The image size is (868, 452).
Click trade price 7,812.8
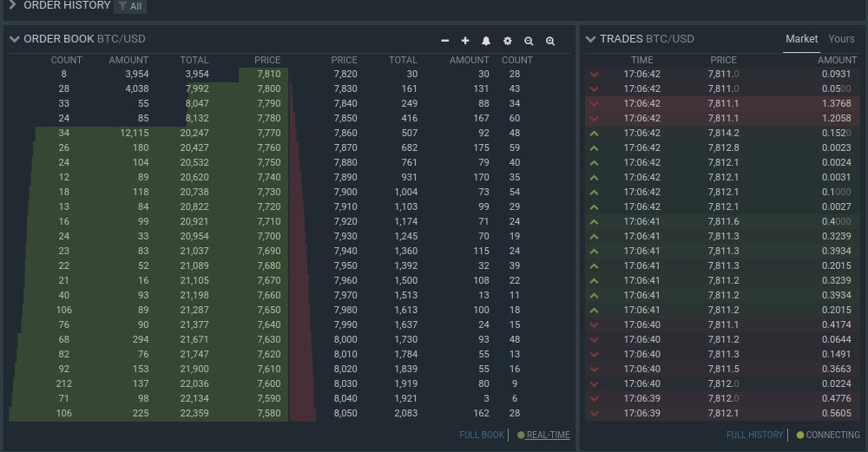723,147
